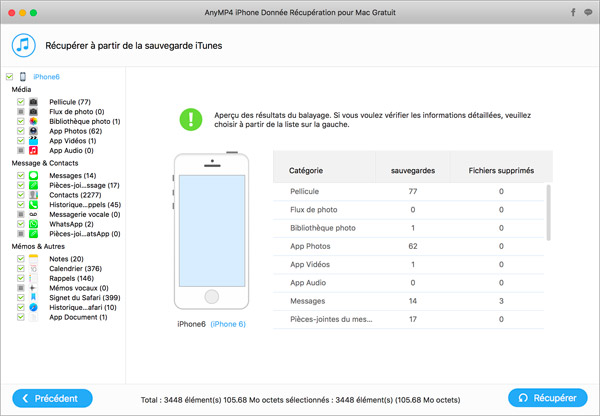Click the App Document file icon
Image resolution: width=600 pixels, height=416 pixels.
(x=33, y=317)
